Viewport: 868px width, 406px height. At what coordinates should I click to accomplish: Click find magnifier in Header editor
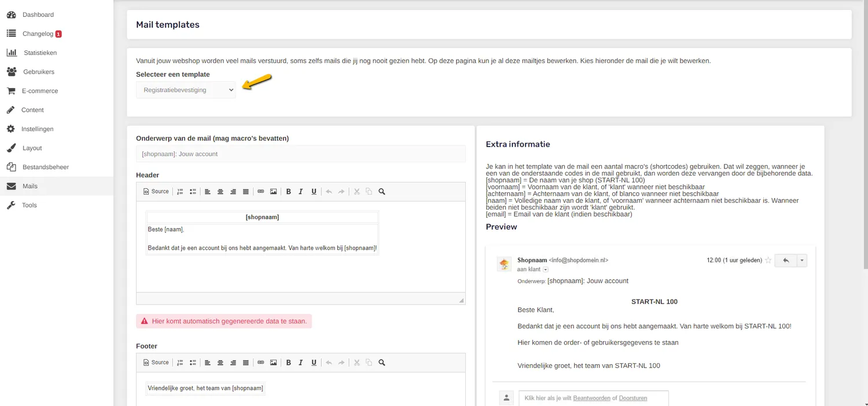click(x=382, y=192)
